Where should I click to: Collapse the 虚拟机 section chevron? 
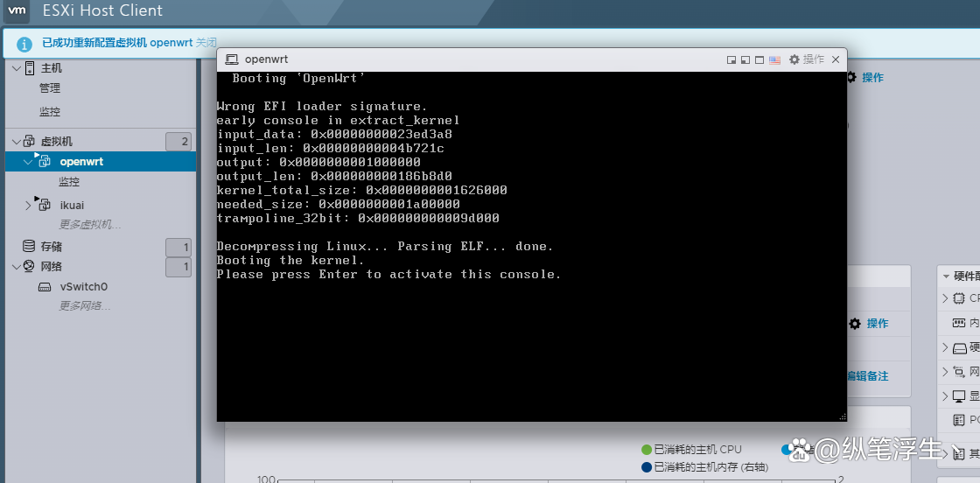17,142
